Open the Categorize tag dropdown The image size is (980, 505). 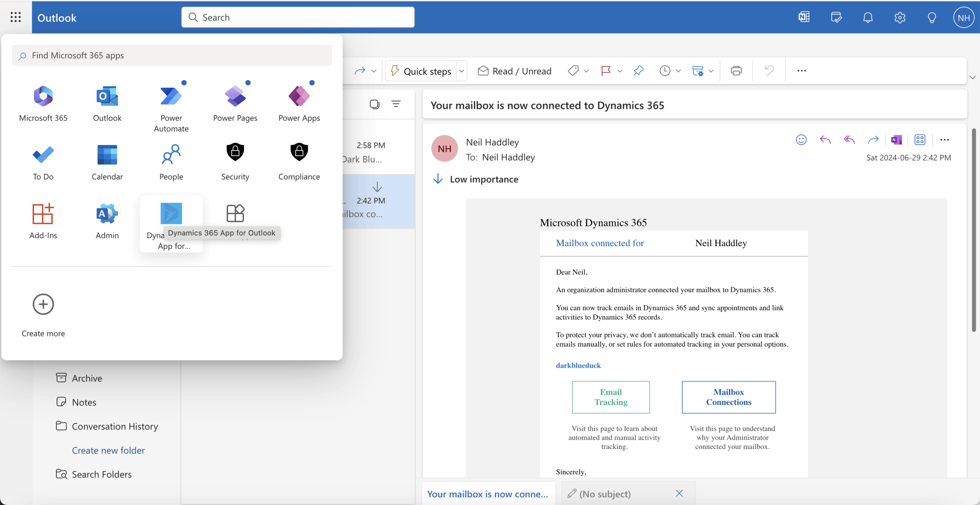click(586, 70)
